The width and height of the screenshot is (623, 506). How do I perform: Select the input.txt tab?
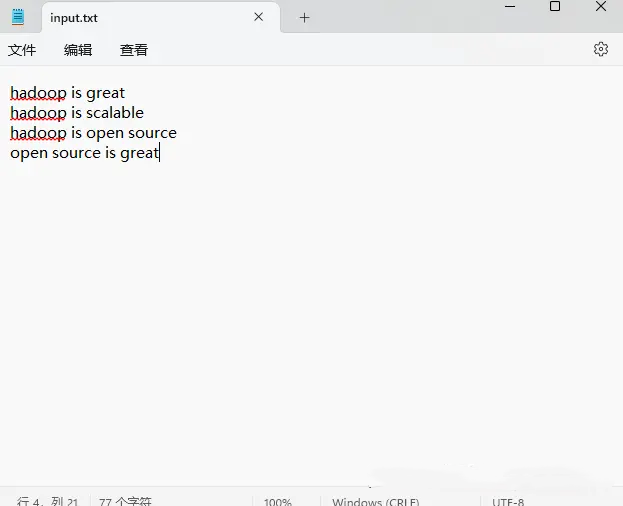(x=161, y=18)
